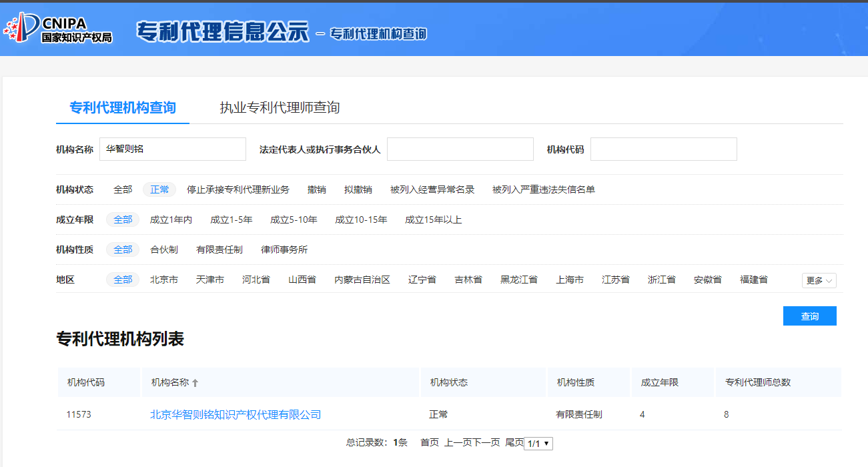
Task: Filter by 成立1-5年
Action: pos(232,219)
